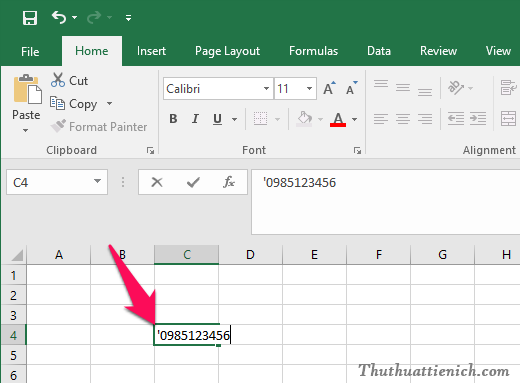
Task: Click the Save icon in quick access toolbar
Action: coord(30,17)
